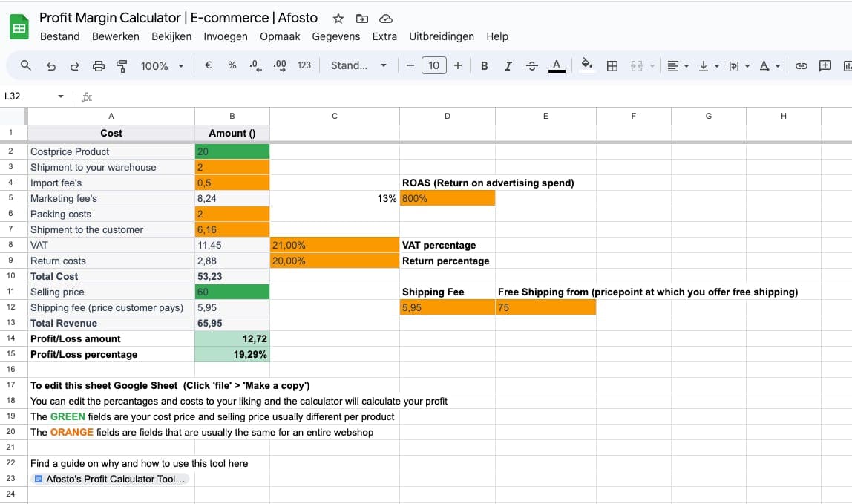Redo the last action
Viewport: 852px width, 504px height.
pos(74,66)
